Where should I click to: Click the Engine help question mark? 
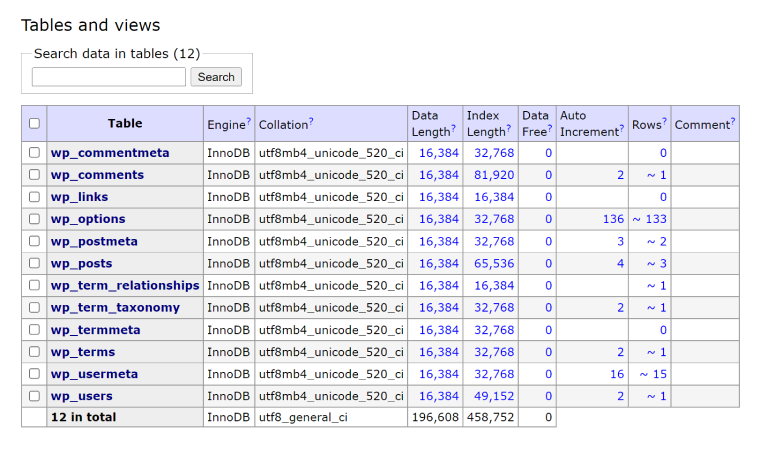pos(249,121)
